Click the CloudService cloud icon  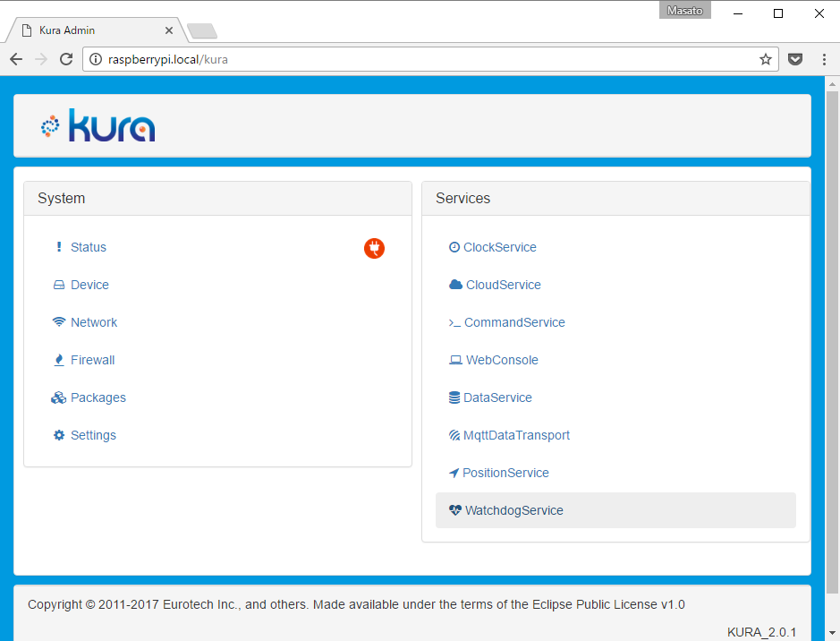pyautogui.click(x=454, y=285)
